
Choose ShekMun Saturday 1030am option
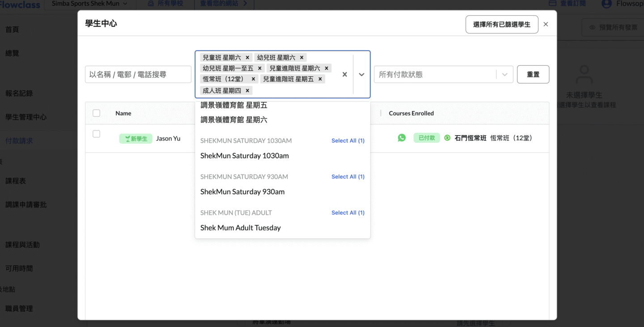point(244,156)
